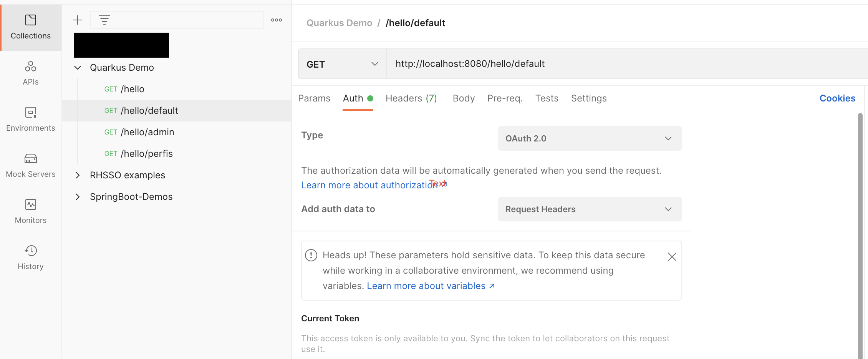Switch to the Headers (7) tab
868x359 pixels.
tap(411, 98)
